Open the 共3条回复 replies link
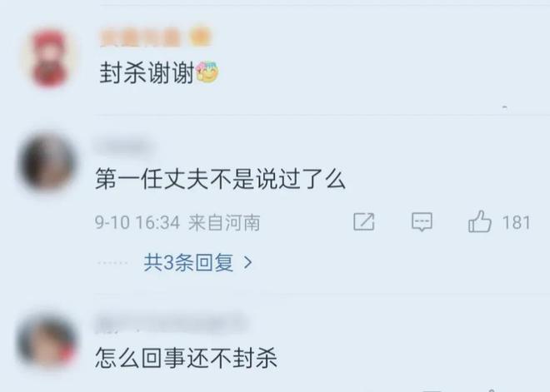 [x=197, y=262]
